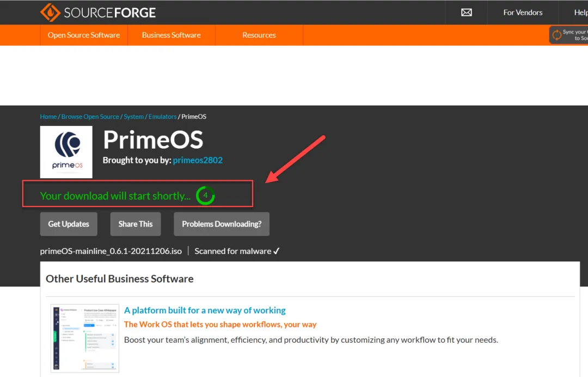
Task: Click the malware scanned checkmark
Action: point(275,251)
